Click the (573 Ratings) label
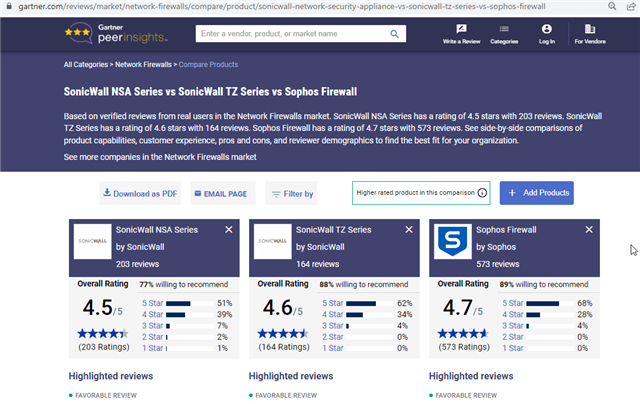This screenshot has width=640, height=404. tap(464, 347)
